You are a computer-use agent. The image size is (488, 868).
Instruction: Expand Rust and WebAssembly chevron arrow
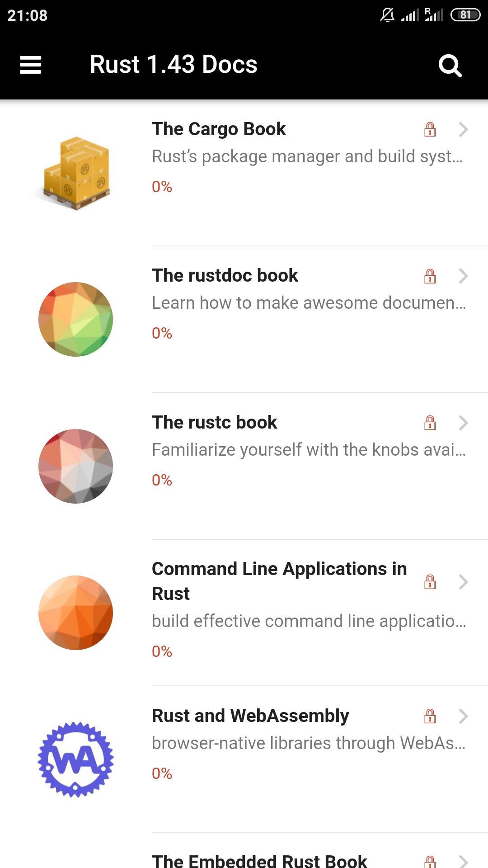click(x=463, y=716)
